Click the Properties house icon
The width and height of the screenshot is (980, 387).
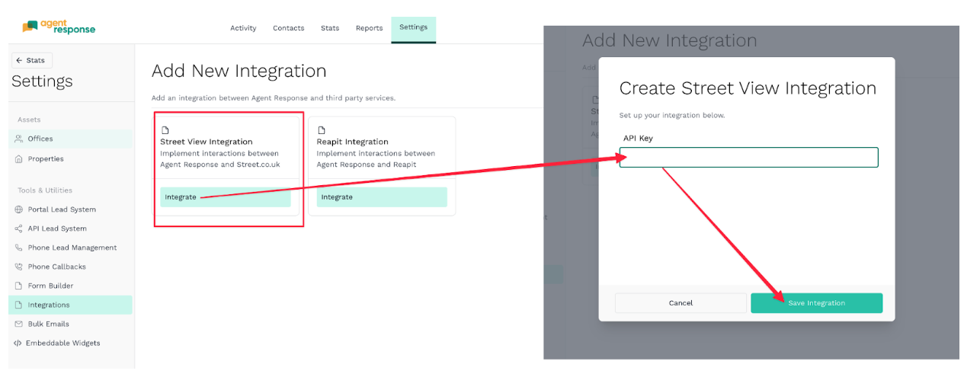[19, 159]
